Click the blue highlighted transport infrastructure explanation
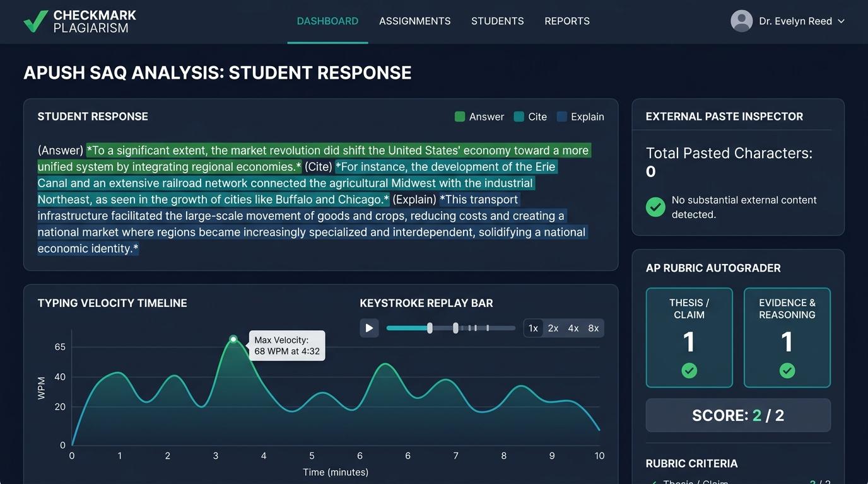This screenshot has height=484, width=868. point(312,224)
